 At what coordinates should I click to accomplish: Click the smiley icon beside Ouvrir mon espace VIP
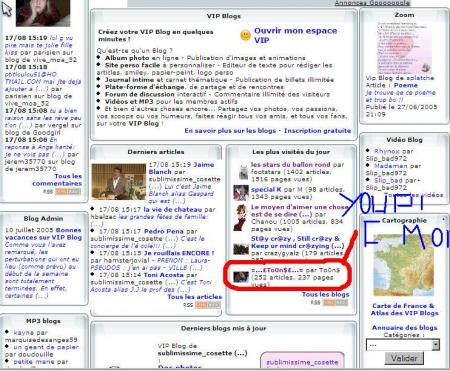coord(245,35)
